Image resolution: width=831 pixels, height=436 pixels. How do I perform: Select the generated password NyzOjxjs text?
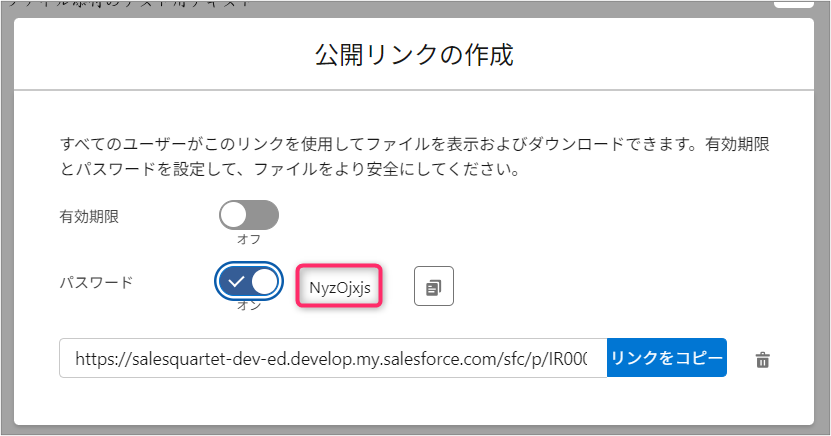pyautogui.click(x=340, y=288)
